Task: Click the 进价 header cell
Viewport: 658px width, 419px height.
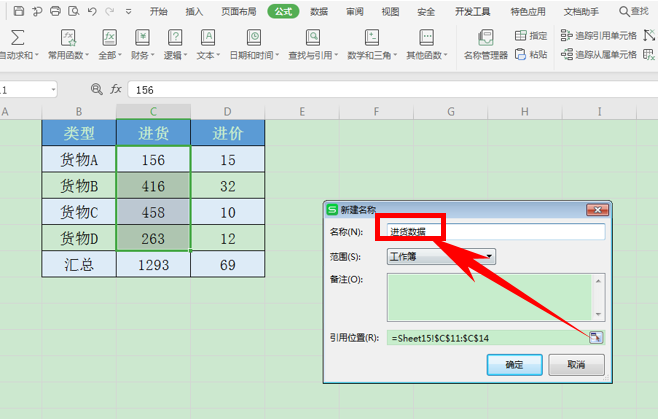Action: [227, 133]
